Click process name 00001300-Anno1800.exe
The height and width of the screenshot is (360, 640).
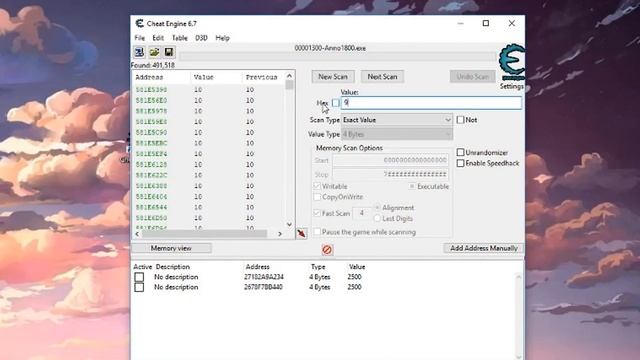330,48
